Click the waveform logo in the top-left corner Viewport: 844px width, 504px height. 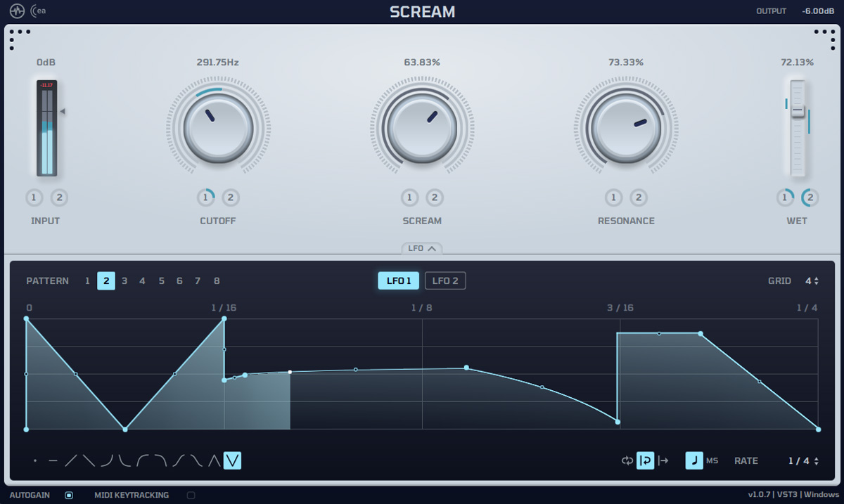click(x=17, y=11)
